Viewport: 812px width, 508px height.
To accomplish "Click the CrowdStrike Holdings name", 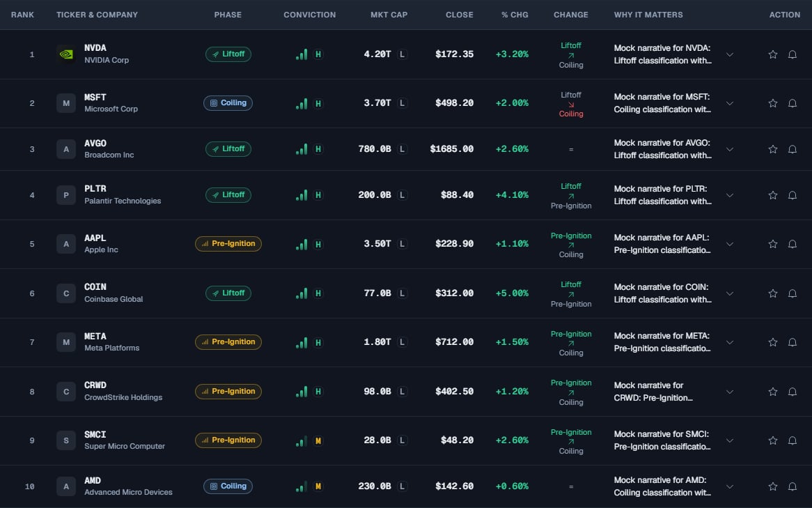I will coord(123,397).
